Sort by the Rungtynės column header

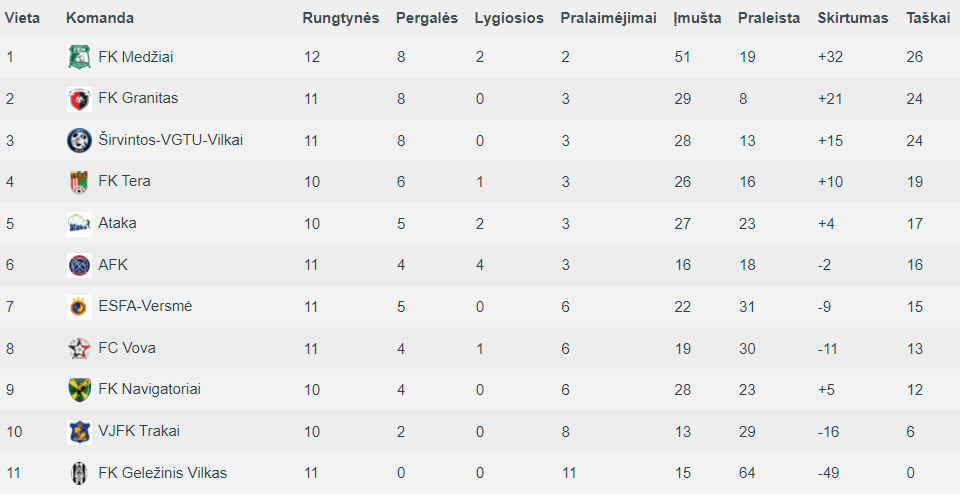click(340, 18)
